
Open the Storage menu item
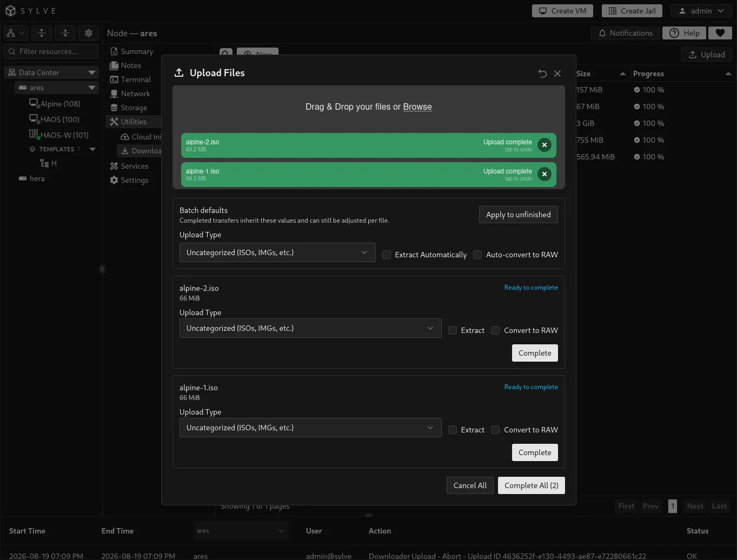click(129, 108)
